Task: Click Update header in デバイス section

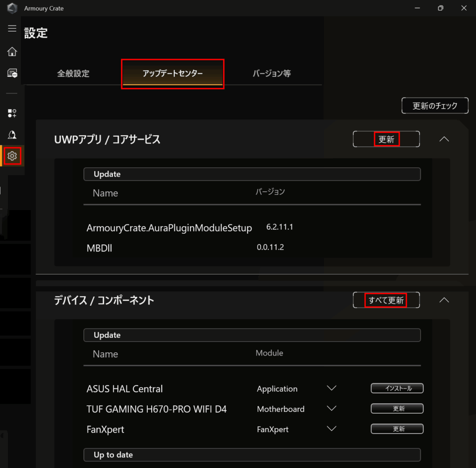Action: pos(252,335)
